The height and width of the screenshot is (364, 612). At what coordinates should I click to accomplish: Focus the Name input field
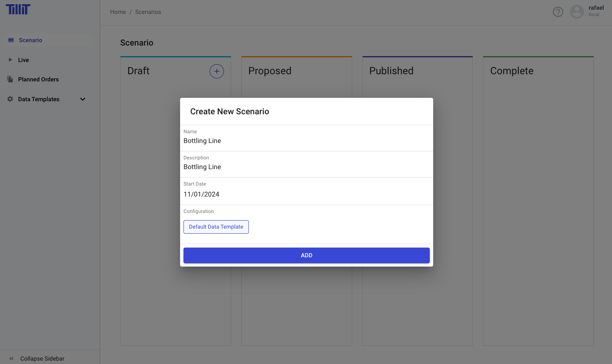coord(306,141)
